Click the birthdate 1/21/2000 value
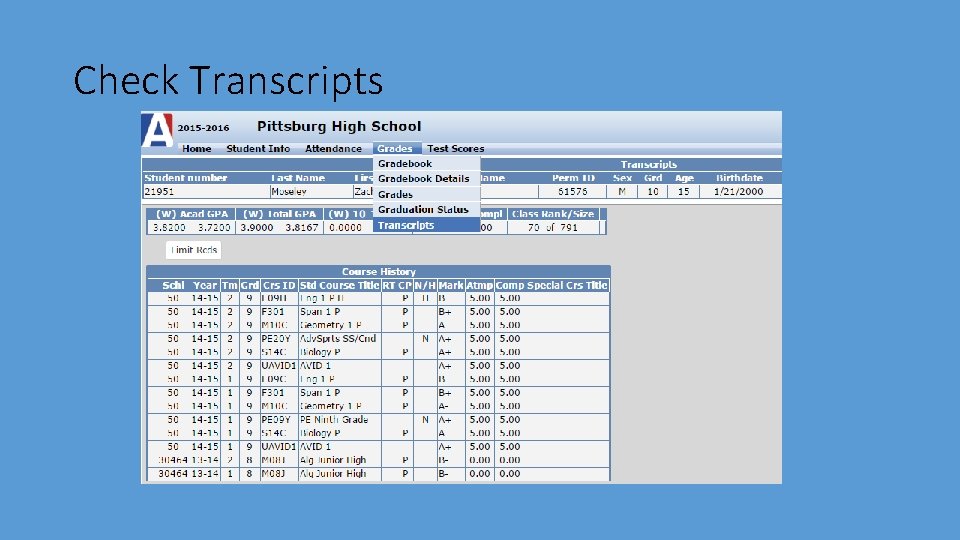 pos(738,192)
